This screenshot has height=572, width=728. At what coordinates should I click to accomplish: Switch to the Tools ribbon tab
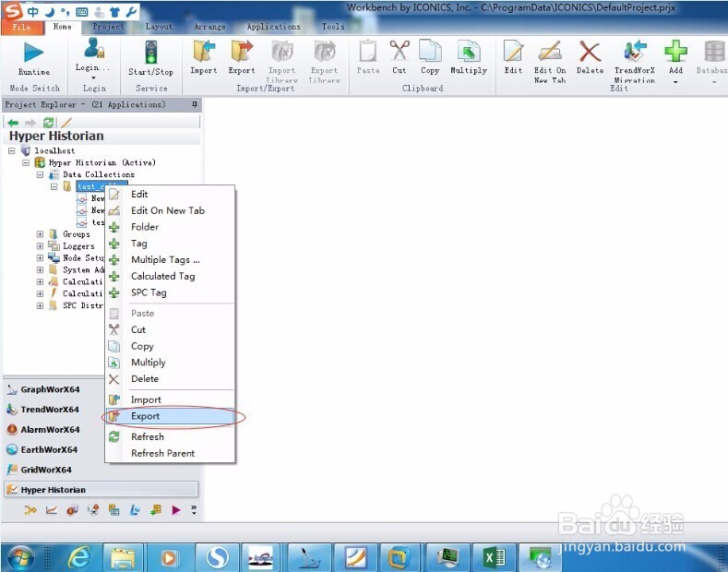(x=333, y=27)
